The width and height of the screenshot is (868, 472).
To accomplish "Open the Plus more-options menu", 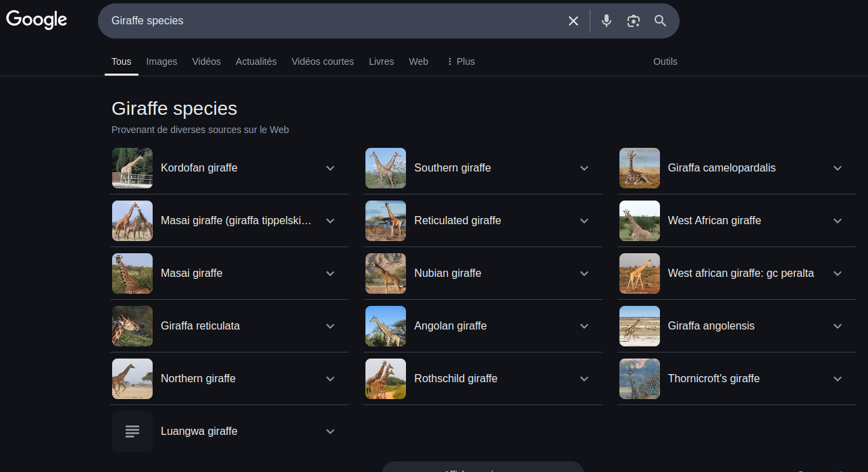I will tap(461, 61).
